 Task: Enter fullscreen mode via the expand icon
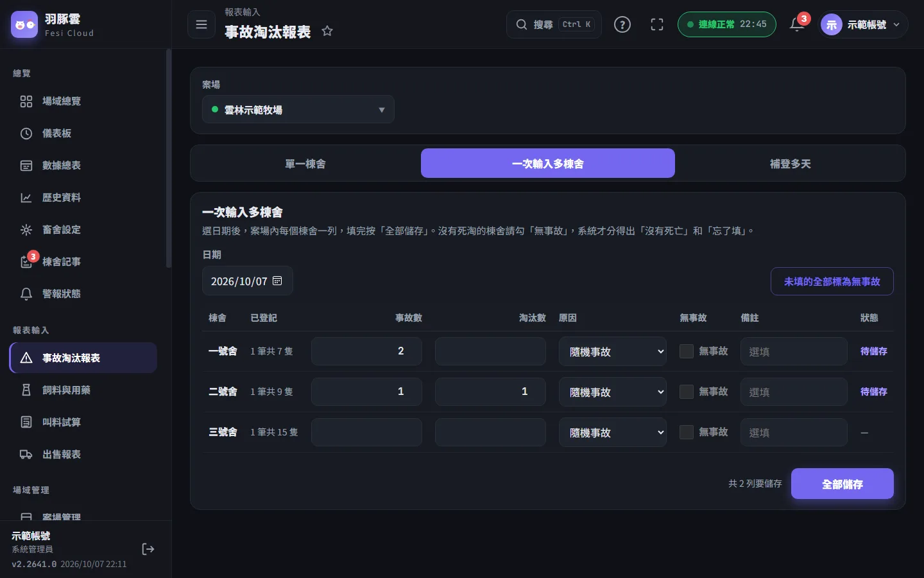(x=657, y=24)
